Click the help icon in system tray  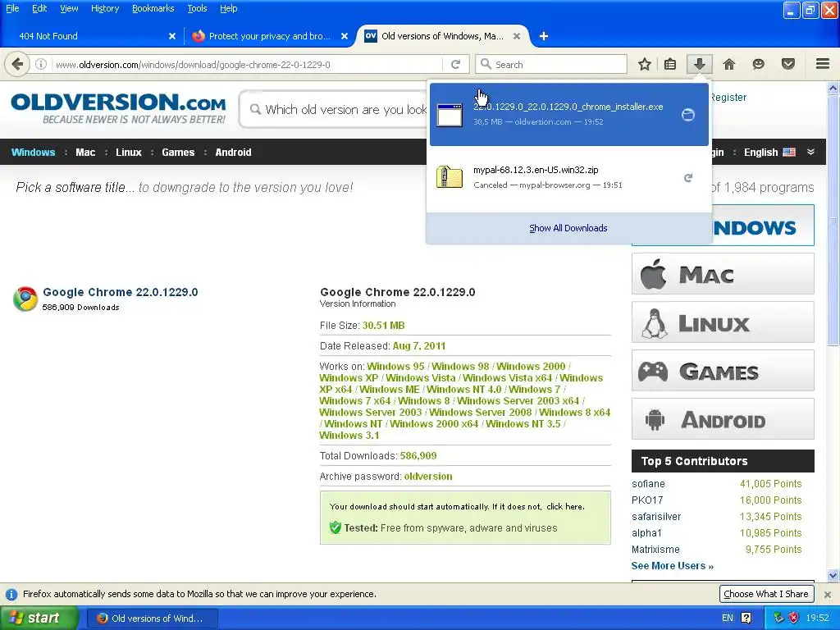(746, 618)
